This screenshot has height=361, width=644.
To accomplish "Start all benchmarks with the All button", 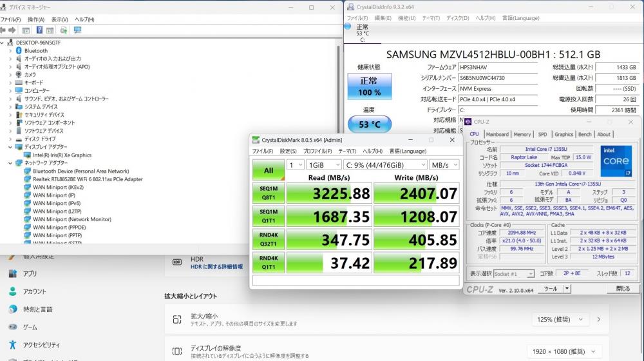I will tap(268, 170).
